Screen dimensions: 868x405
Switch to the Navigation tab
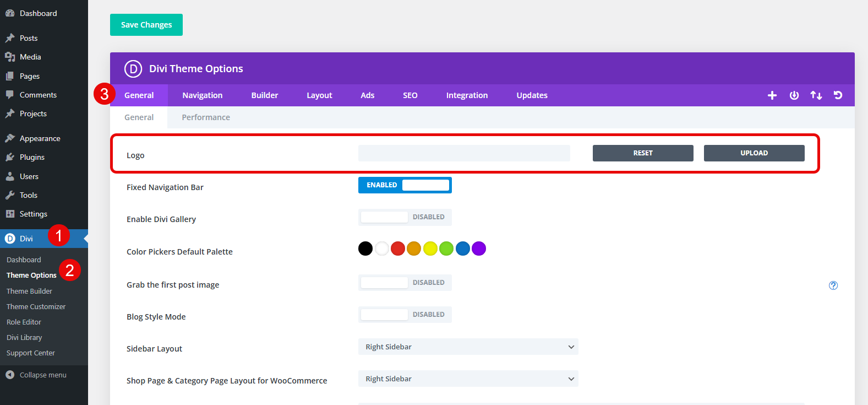pyautogui.click(x=203, y=95)
